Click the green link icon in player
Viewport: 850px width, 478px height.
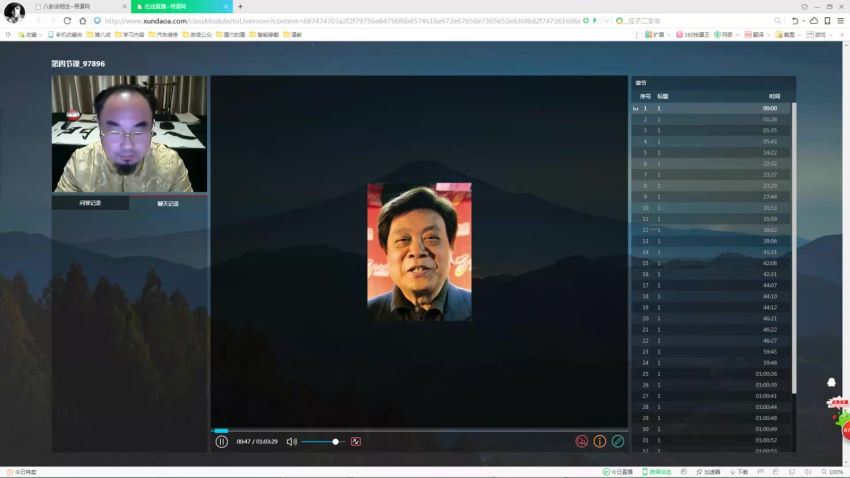(x=617, y=441)
